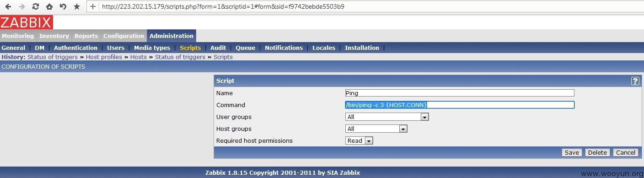Expand the User groups dropdown

(387, 117)
